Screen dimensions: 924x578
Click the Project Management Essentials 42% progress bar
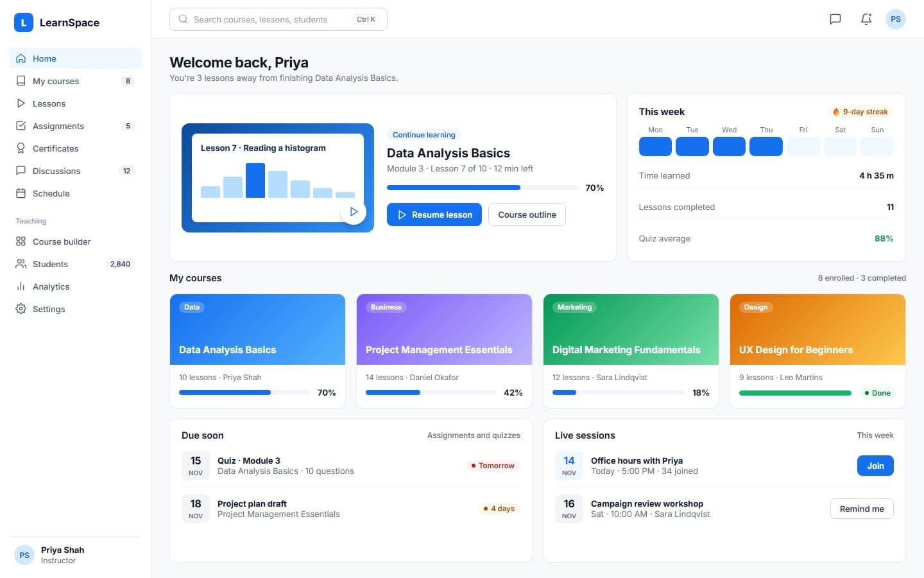tap(431, 392)
